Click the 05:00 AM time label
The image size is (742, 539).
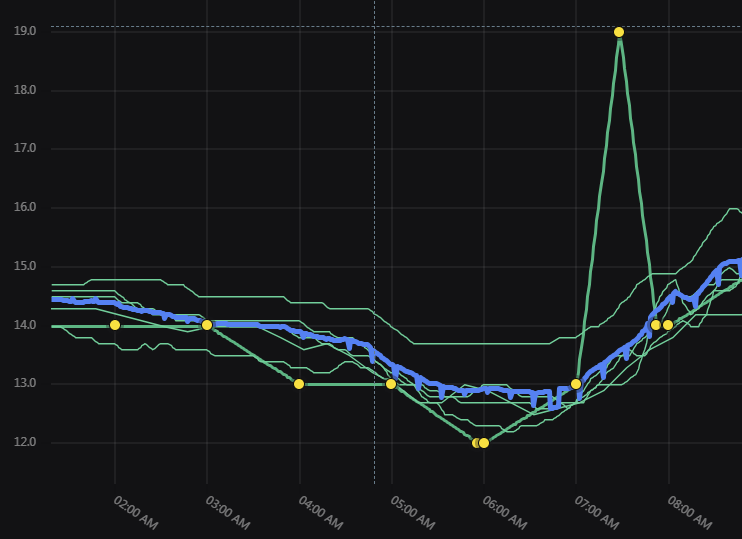tap(412, 513)
